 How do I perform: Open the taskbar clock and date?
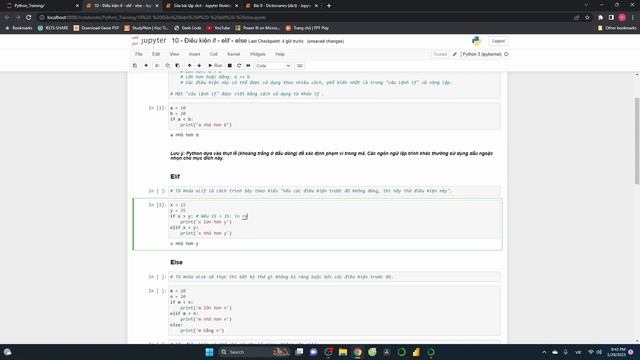[x=616, y=352]
